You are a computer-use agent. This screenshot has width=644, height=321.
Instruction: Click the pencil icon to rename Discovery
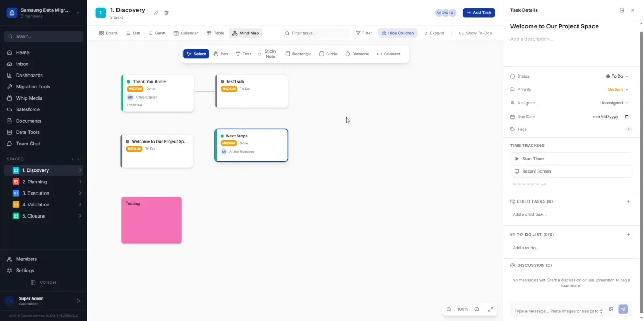[156, 13]
